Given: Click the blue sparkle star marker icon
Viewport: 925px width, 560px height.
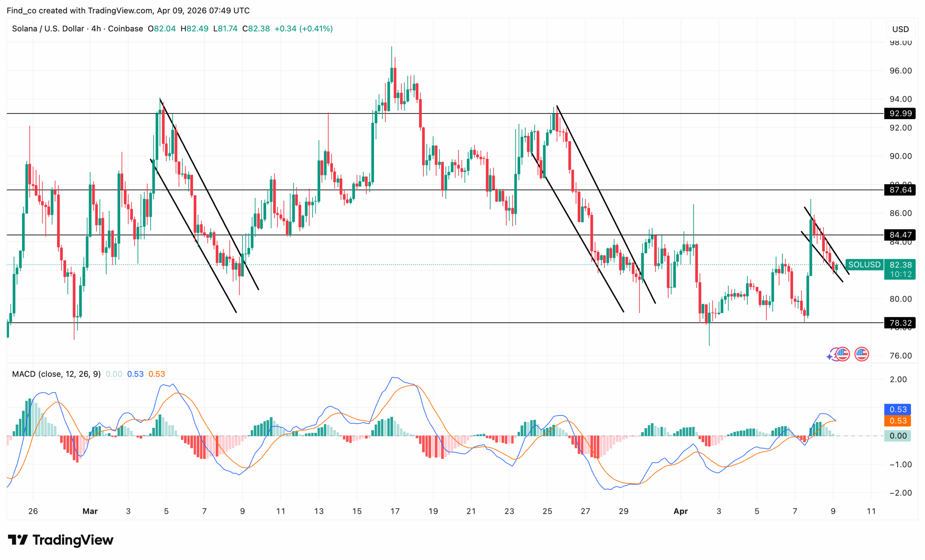Looking at the screenshot, I should click(x=830, y=356).
